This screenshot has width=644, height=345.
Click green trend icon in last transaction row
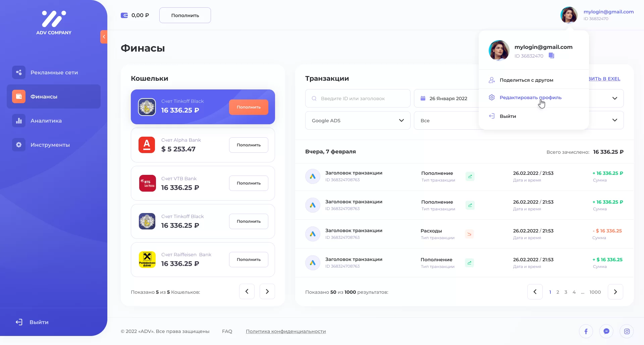pyautogui.click(x=469, y=263)
